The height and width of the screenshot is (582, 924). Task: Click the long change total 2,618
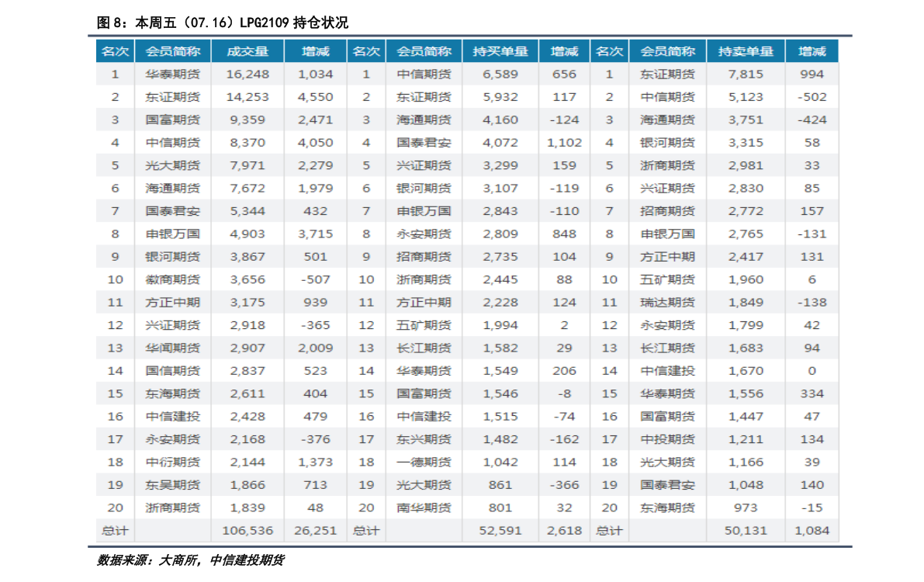(x=564, y=531)
